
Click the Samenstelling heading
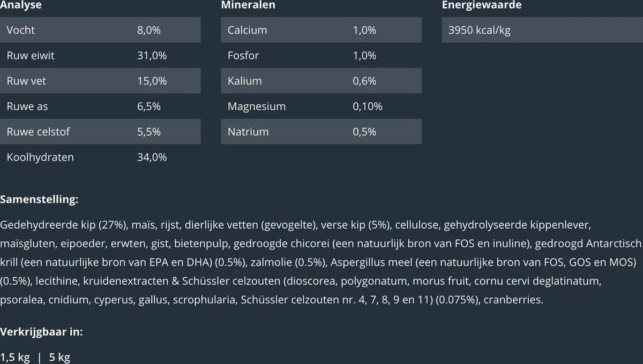click(x=40, y=200)
